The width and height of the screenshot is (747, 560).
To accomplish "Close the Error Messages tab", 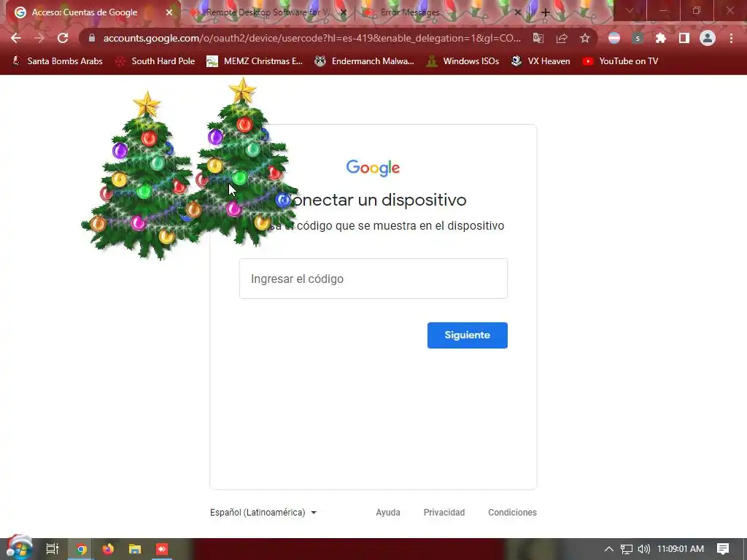I will (518, 12).
